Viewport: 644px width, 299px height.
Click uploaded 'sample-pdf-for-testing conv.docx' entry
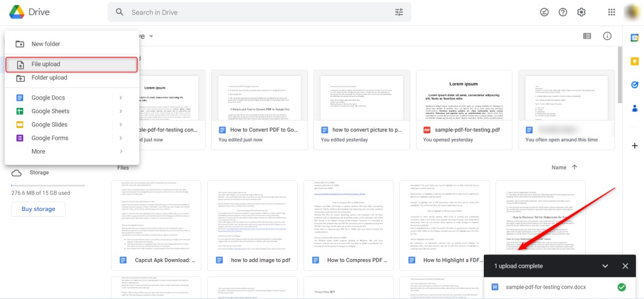click(560, 287)
